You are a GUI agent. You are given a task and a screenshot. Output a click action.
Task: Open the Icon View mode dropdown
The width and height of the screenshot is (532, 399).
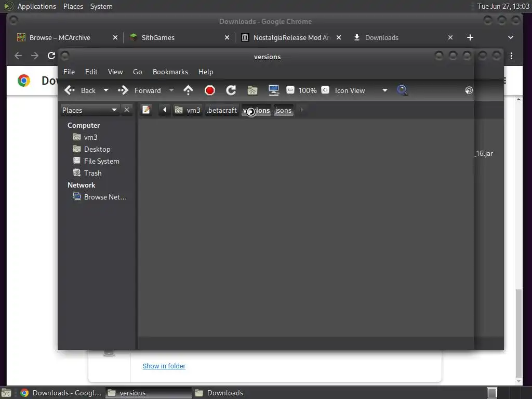tap(361, 90)
